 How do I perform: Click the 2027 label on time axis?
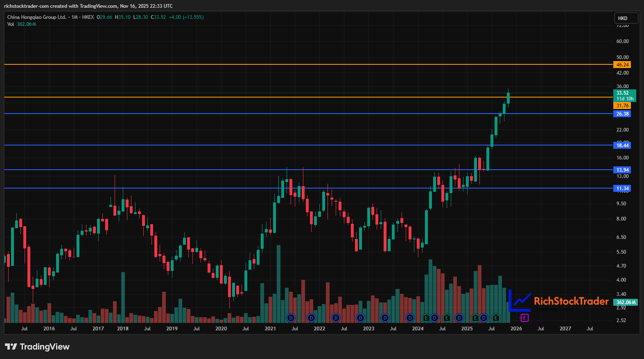(565, 329)
